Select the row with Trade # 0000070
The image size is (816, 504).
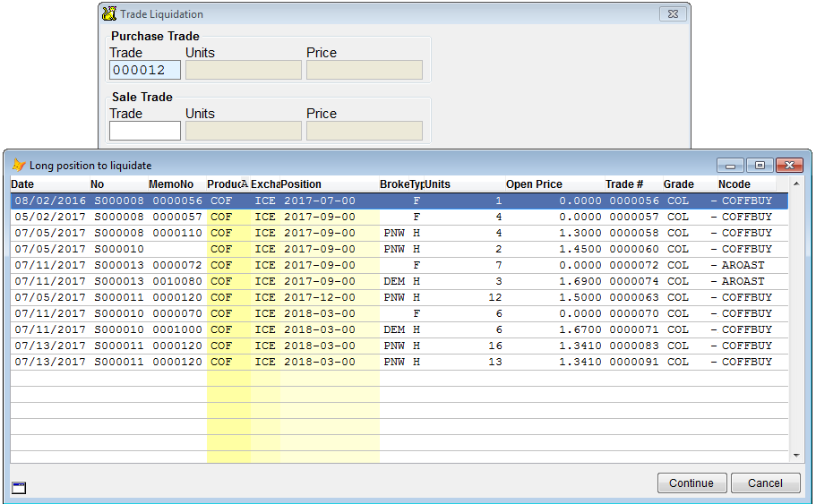click(399, 313)
